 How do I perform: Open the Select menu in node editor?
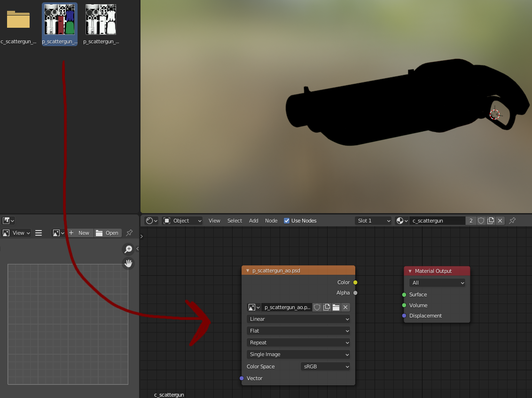[235, 221]
